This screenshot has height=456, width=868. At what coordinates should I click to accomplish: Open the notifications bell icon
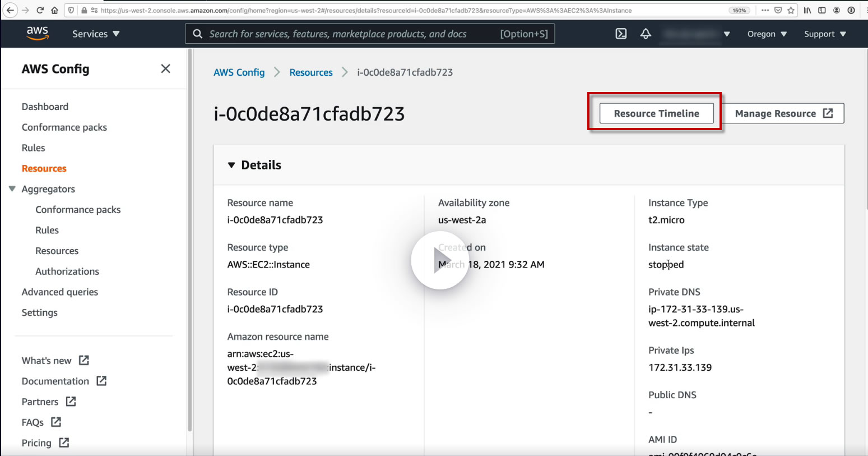(646, 34)
